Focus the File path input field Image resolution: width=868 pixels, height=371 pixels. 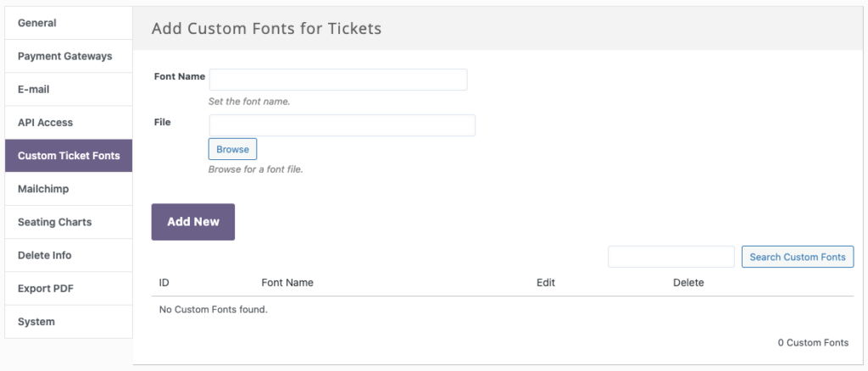pyautogui.click(x=342, y=125)
